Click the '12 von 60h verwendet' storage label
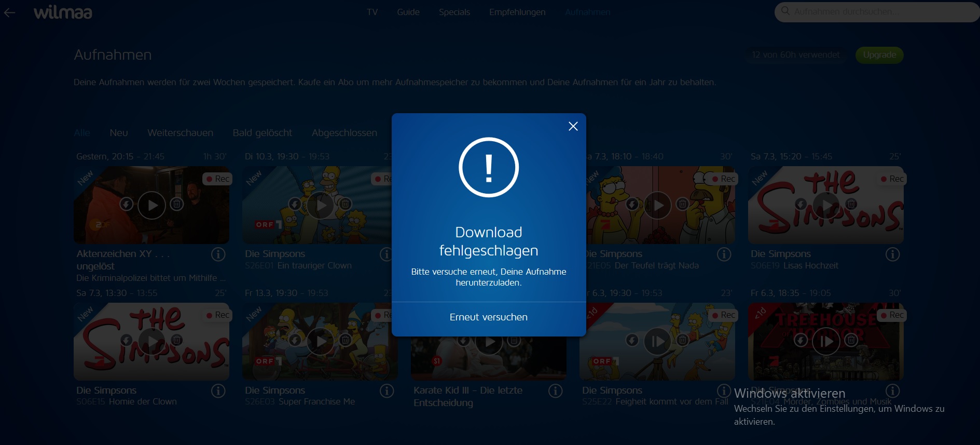Screen dimensions: 980x445 pos(796,55)
